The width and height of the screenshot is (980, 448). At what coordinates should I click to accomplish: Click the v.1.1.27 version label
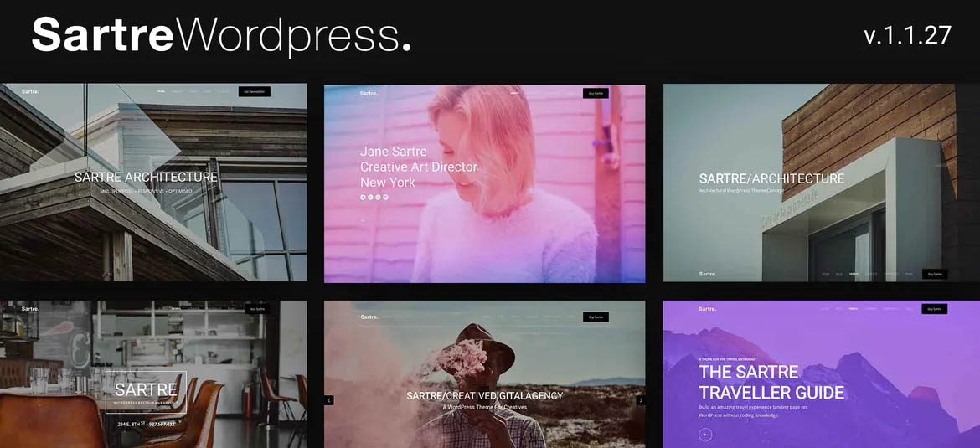click(907, 35)
